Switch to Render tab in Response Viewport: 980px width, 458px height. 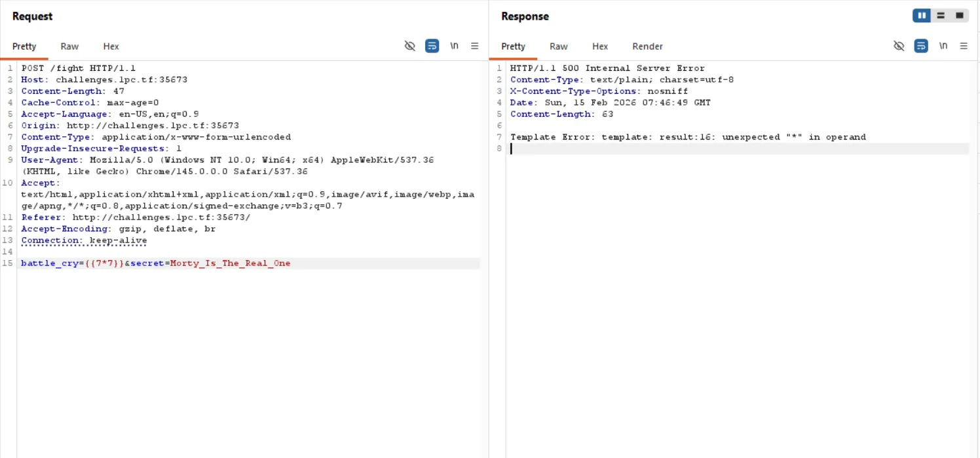[647, 47]
